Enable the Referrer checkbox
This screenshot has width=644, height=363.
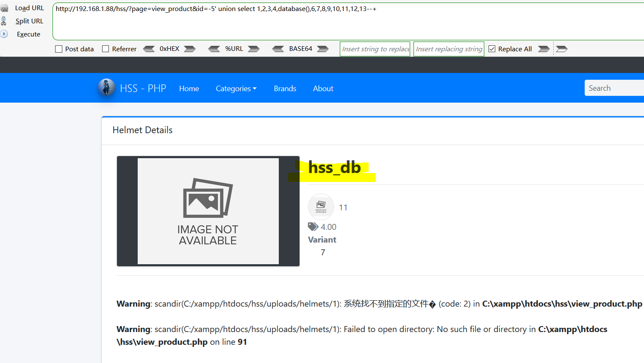tap(106, 49)
